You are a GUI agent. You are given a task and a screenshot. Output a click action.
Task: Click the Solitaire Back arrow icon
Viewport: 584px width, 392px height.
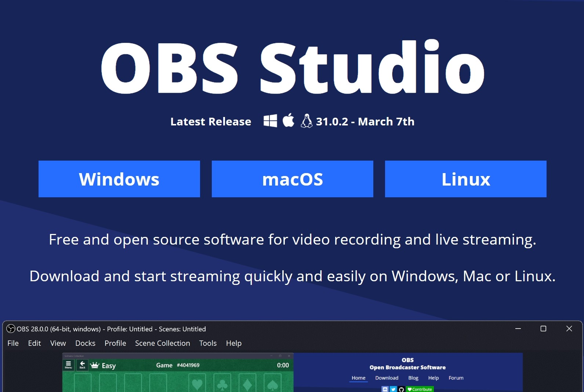82,365
